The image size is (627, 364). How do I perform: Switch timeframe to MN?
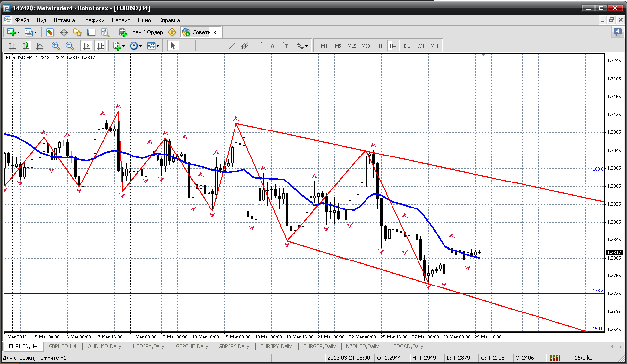434,46
